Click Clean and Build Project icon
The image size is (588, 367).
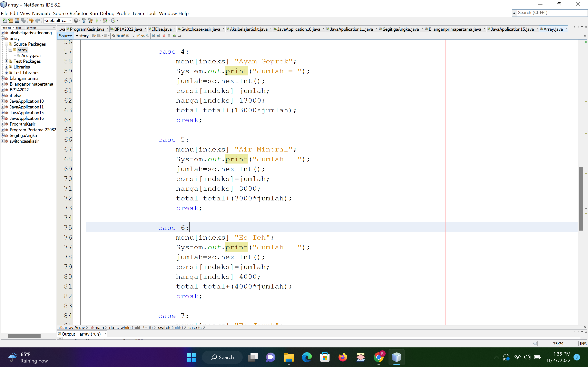point(90,21)
